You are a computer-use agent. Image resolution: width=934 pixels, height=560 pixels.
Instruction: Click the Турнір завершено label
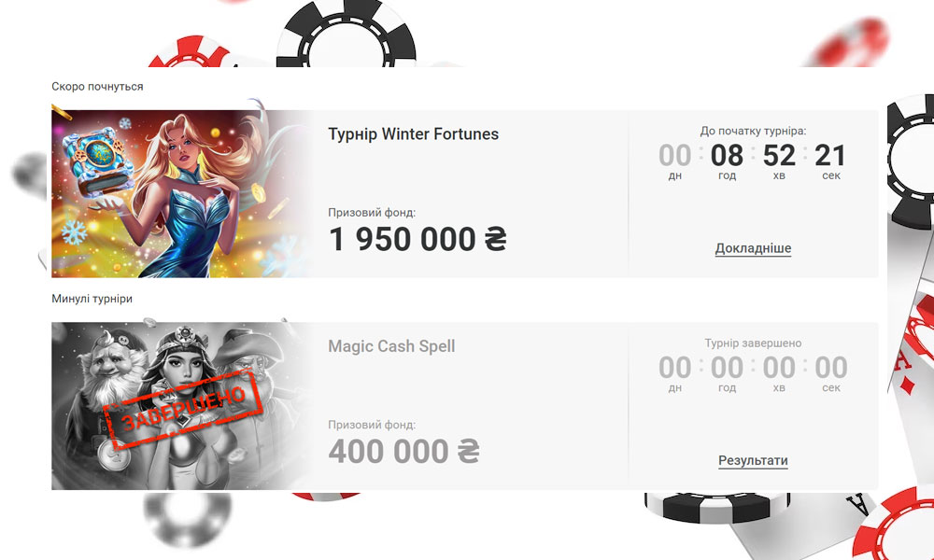tap(753, 343)
